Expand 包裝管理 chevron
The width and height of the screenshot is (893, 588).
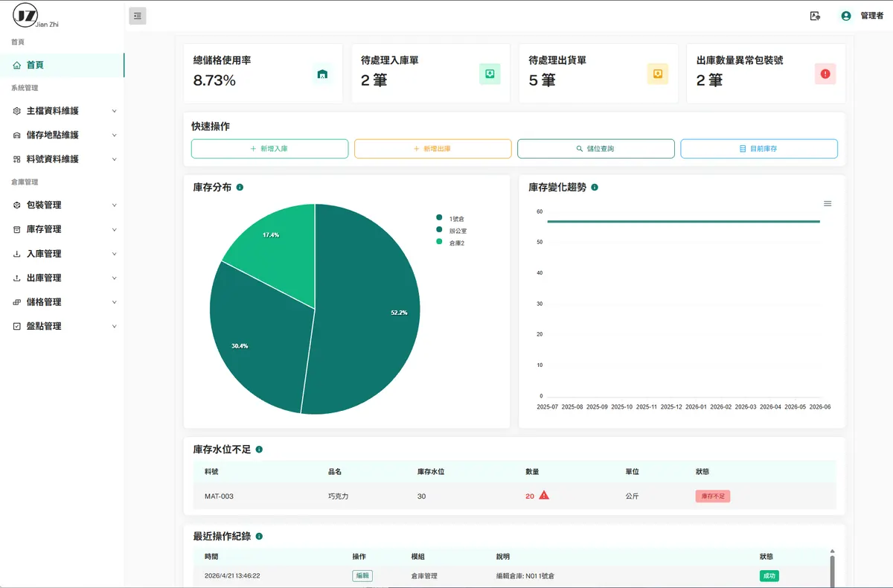114,205
